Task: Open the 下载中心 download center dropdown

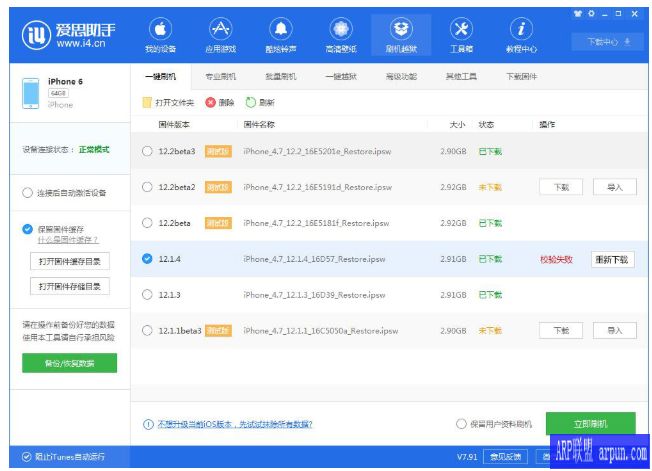Action: [608, 42]
